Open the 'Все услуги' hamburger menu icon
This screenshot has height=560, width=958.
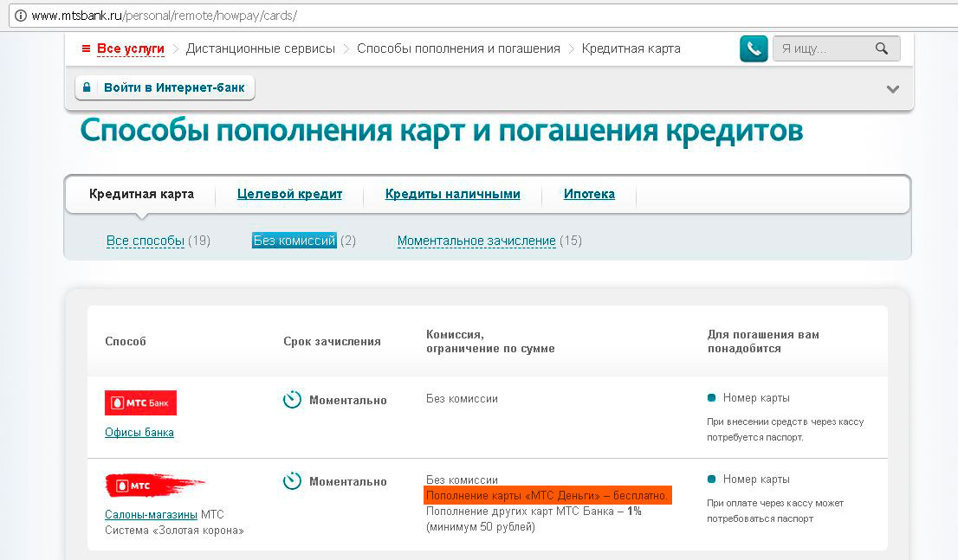86,48
